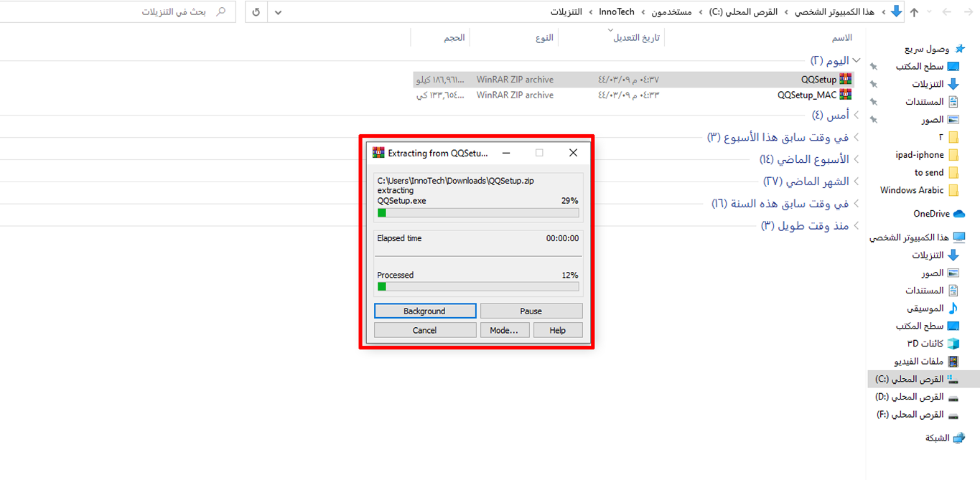Select هذا الكمبيوتر الشخصي in sidebar

coord(918,237)
